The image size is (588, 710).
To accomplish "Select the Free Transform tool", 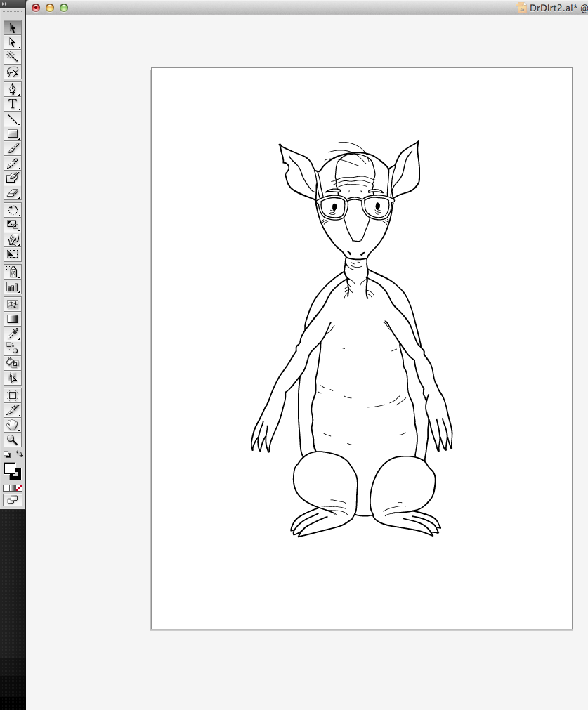I will 12,254.
